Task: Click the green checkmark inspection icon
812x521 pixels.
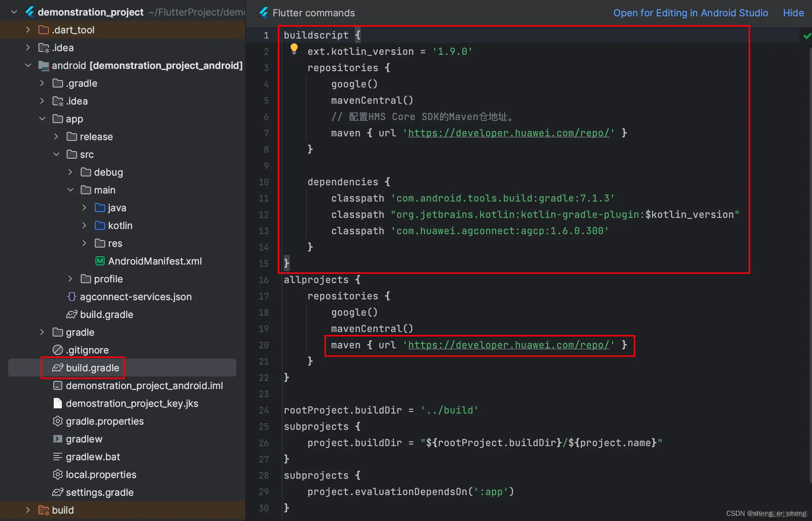Action: tap(807, 36)
